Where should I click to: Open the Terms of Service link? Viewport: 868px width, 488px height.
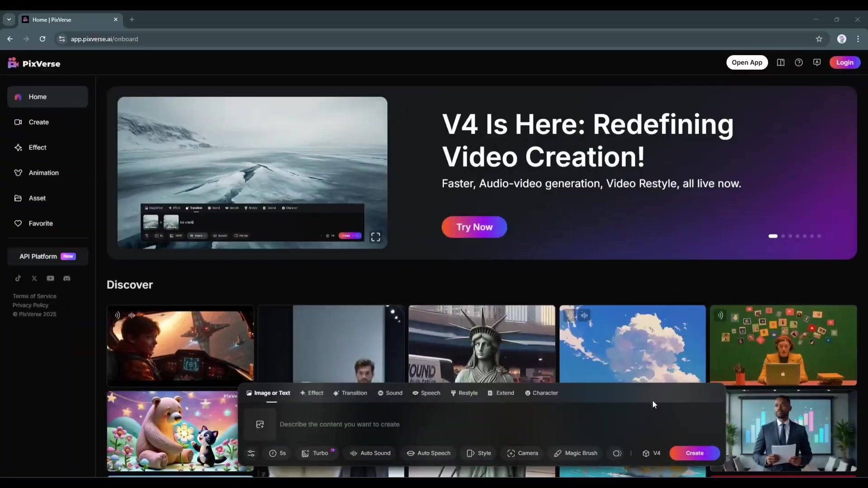[x=35, y=296]
